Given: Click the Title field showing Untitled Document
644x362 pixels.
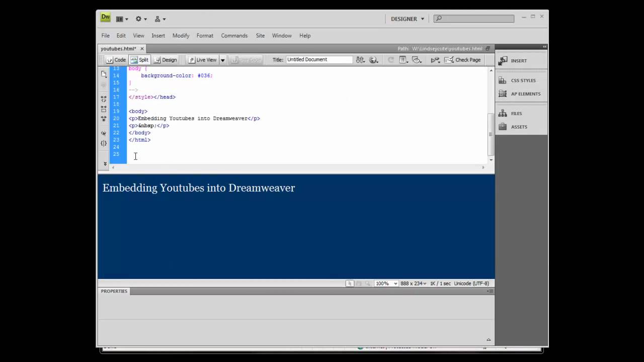Looking at the screenshot, I should pos(319,59).
